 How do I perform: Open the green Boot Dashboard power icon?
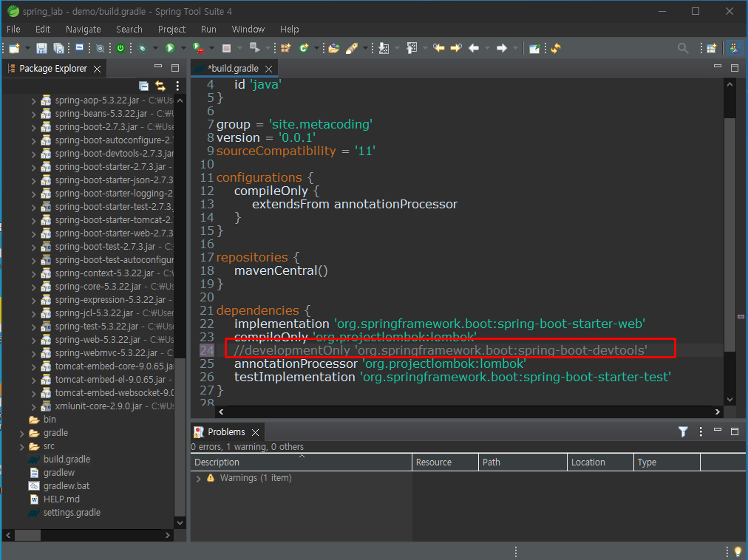[120, 48]
